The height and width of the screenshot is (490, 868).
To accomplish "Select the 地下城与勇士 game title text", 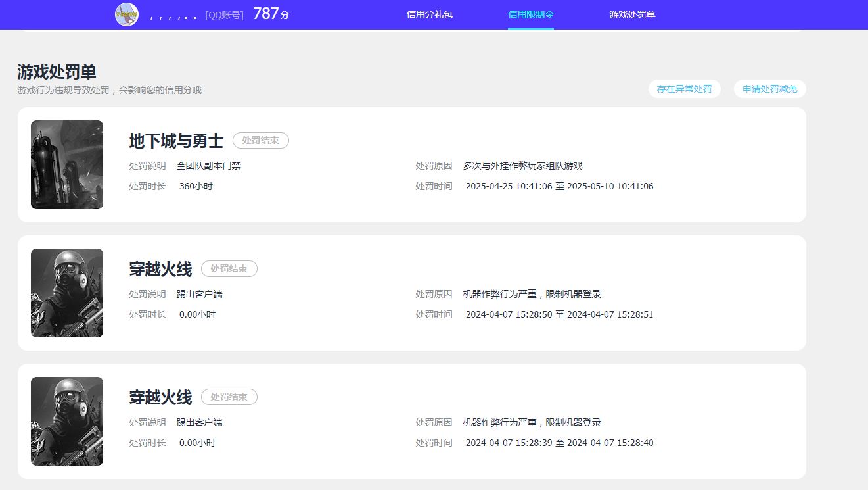I will (x=176, y=140).
